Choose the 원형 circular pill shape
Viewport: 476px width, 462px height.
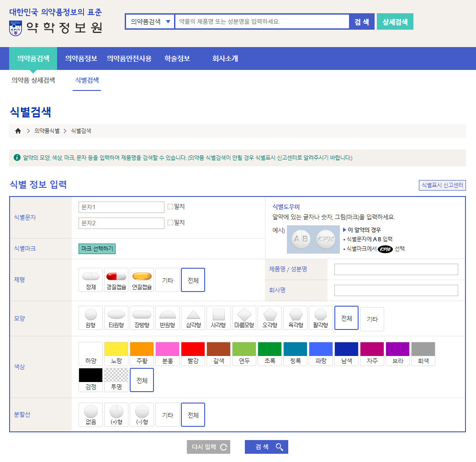point(90,319)
